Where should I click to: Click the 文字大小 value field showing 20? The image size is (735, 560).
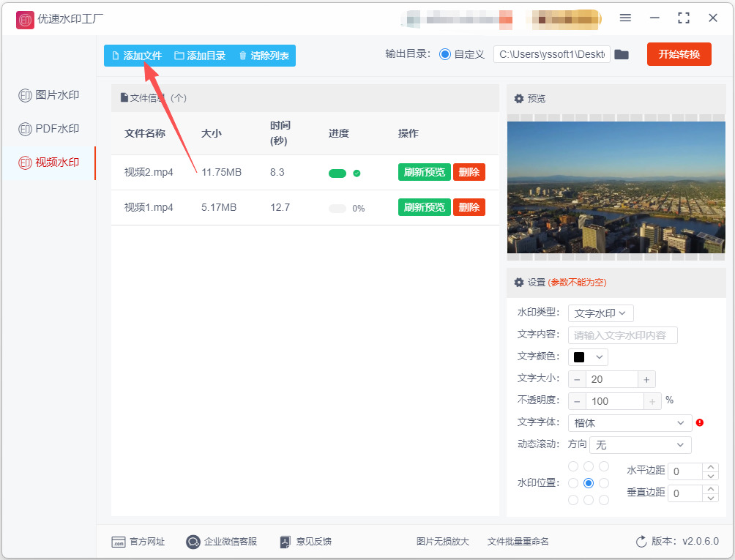pyautogui.click(x=612, y=380)
